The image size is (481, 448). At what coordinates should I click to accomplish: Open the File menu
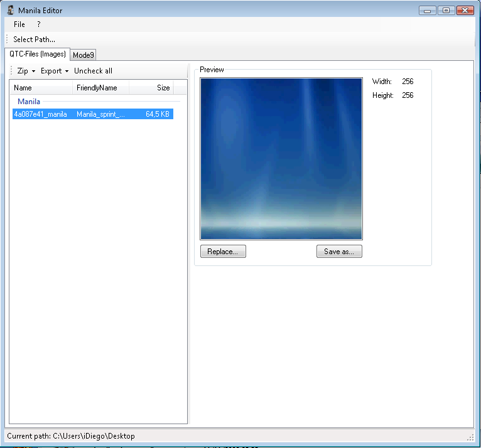[x=19, y=24]
